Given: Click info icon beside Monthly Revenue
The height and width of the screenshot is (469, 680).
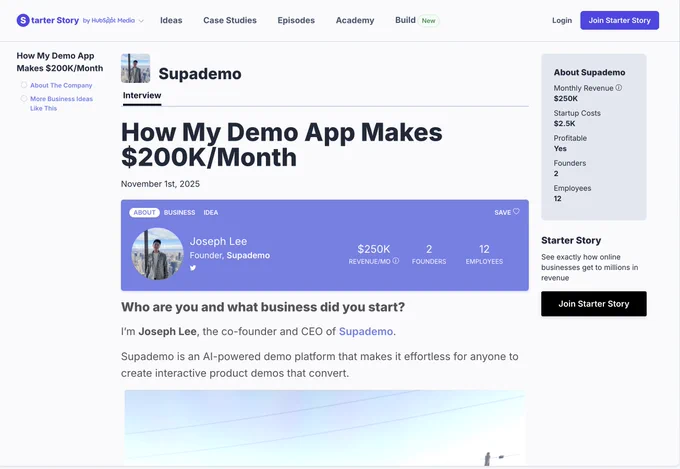Looking at the screenshot, I should [x=618, y=88].
